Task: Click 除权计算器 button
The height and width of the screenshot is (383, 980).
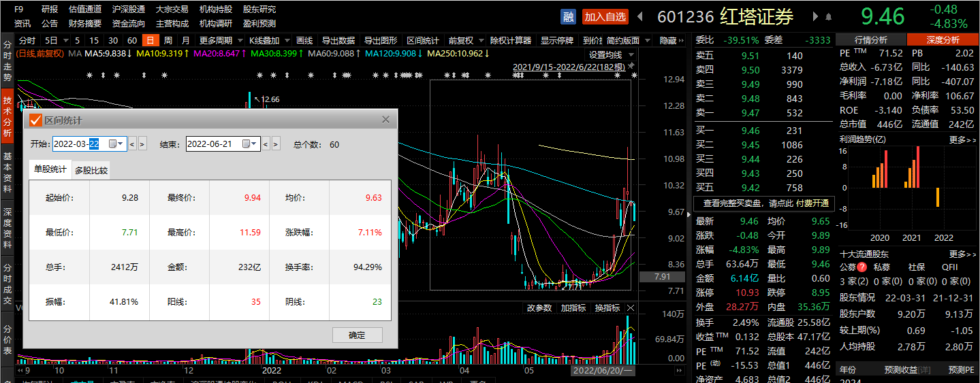Action: tap(511, 41)
